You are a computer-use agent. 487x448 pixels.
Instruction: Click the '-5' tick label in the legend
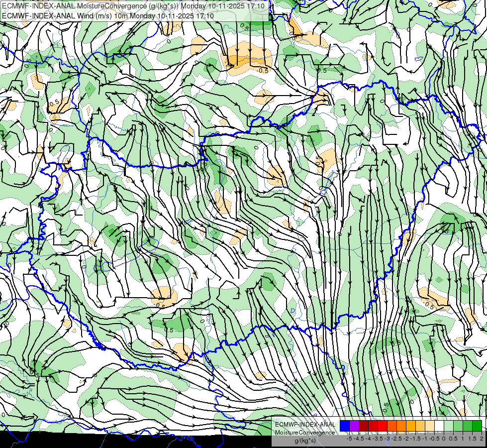click(349, 439)
